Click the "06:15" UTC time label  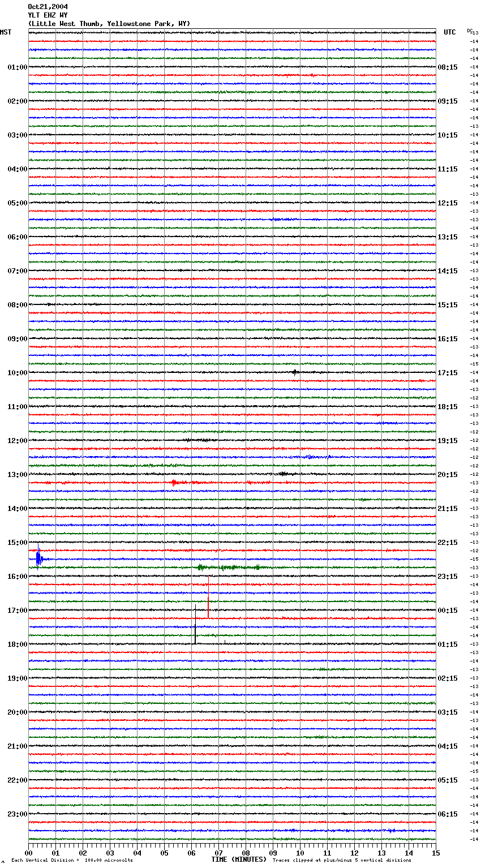pos(448,814)
